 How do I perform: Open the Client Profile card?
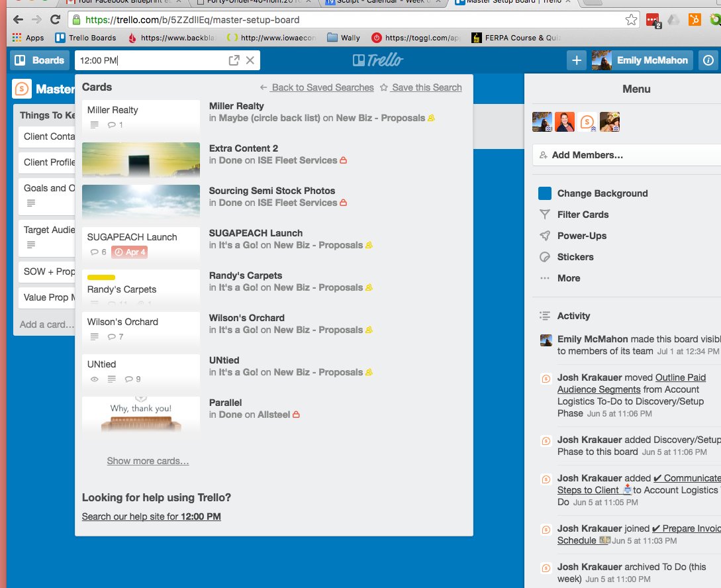click(47, 162)
